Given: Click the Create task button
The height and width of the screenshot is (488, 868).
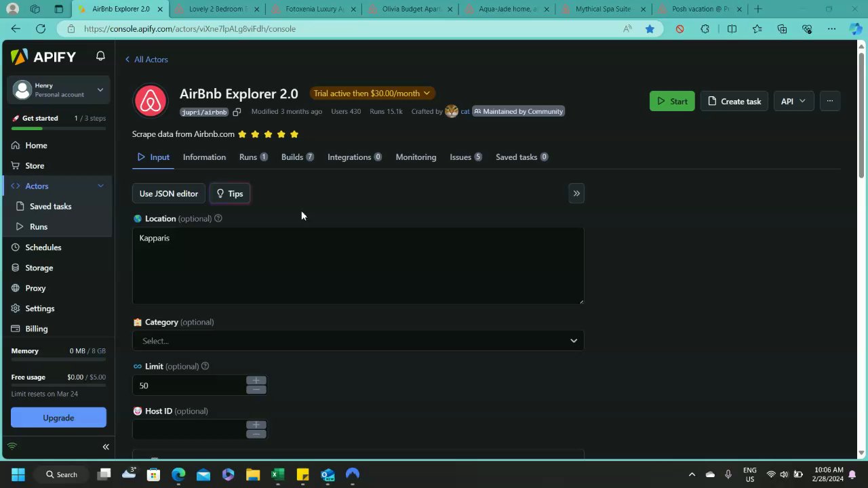Looking at the screenshot, I should click(734, 101).
